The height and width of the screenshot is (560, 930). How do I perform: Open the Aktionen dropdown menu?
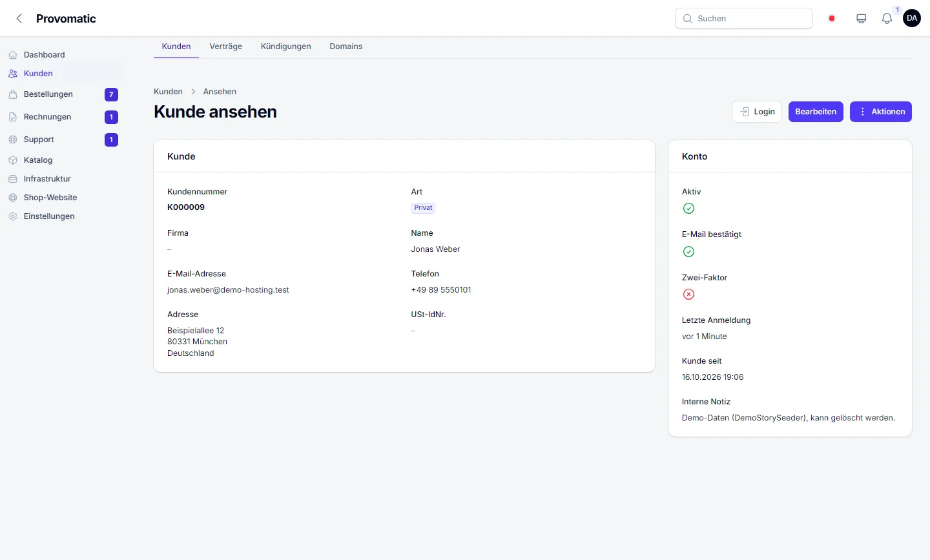pyautogui.click(x=881, y=112)
